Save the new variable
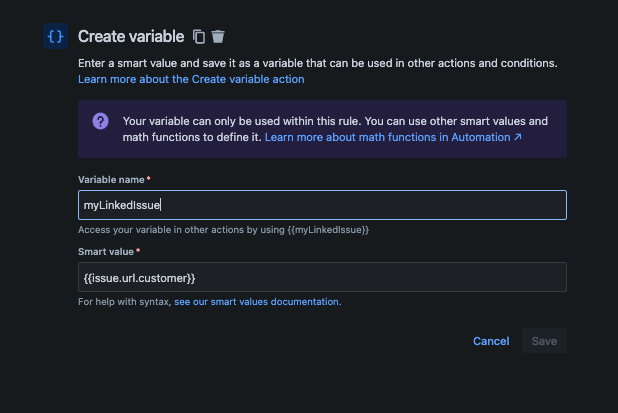 [x=544, y=341]
